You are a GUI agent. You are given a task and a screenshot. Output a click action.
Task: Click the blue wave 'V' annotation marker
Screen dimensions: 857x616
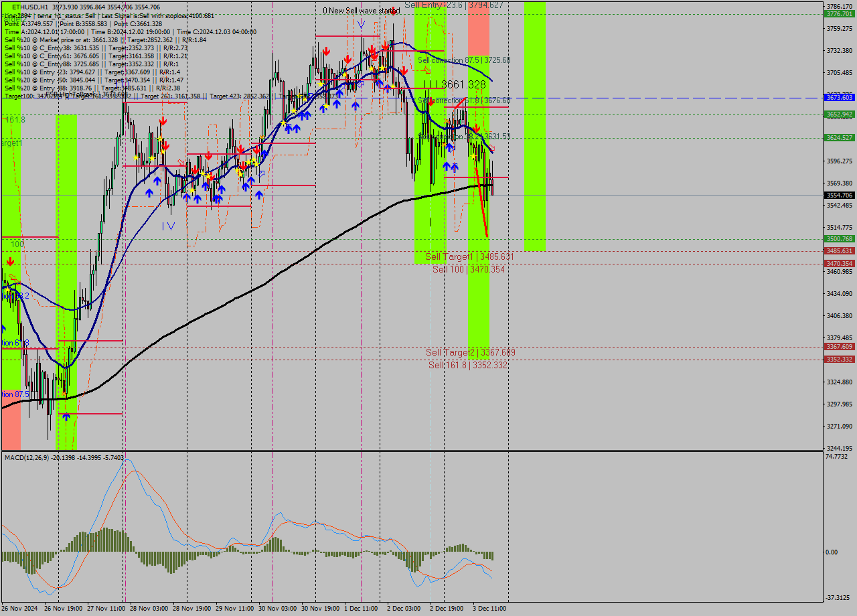(361, 24)
